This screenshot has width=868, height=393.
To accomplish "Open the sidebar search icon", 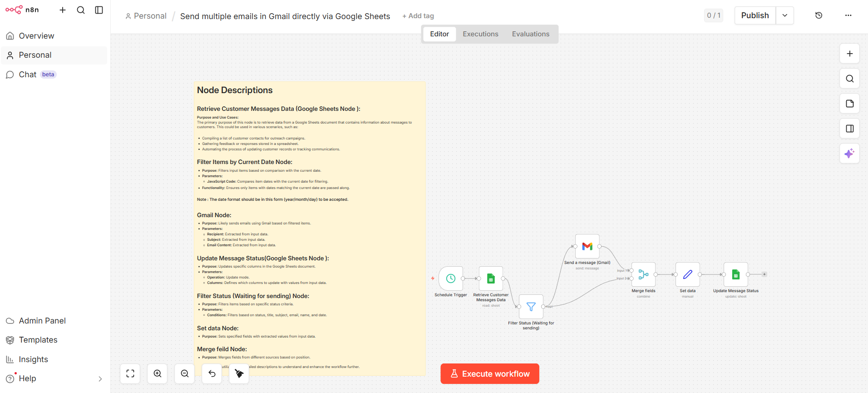I will pyautogui.click(x=81, y=10).
